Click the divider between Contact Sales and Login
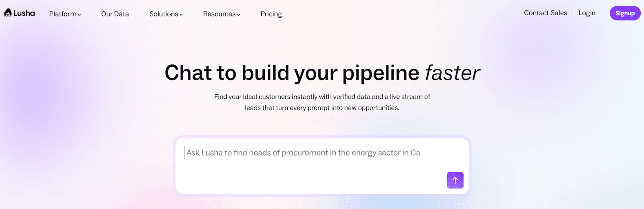The image size is (644, 209). (x=573, y=13)
